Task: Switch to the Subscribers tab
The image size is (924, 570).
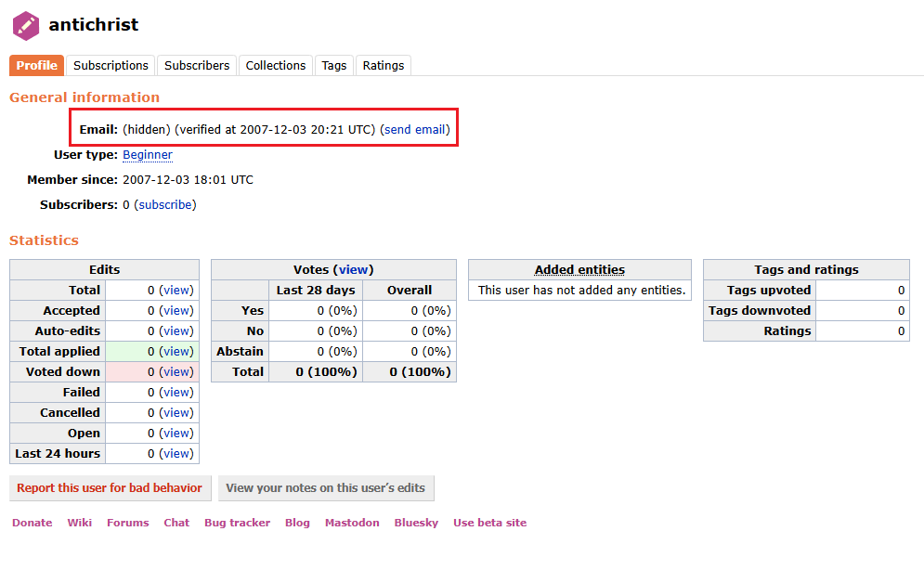Action: (x=197, y=65)
